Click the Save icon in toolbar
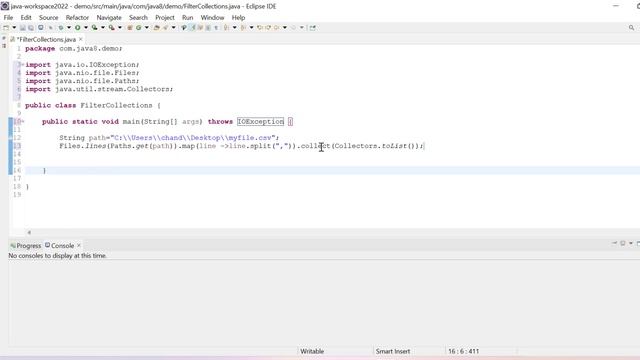Screen dimensions: 640x360 point(22,28)
